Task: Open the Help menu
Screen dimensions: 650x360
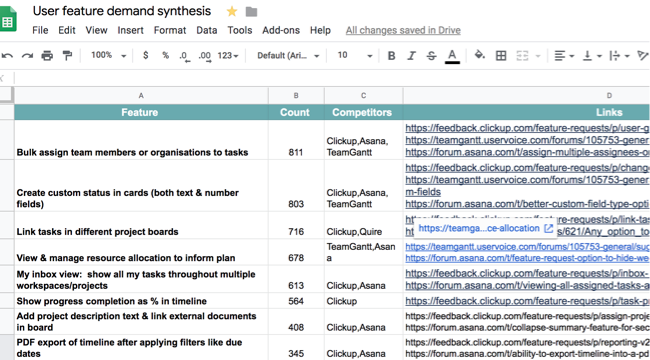Action: tap(320, 30)
